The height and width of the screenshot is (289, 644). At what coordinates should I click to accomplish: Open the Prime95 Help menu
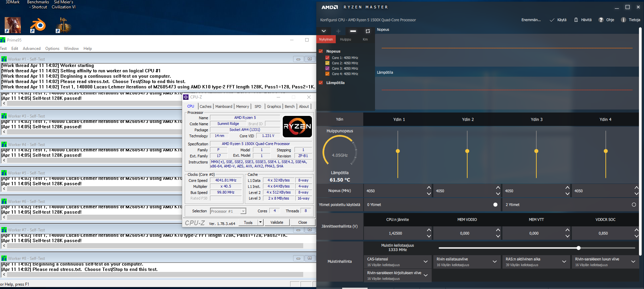88,49
